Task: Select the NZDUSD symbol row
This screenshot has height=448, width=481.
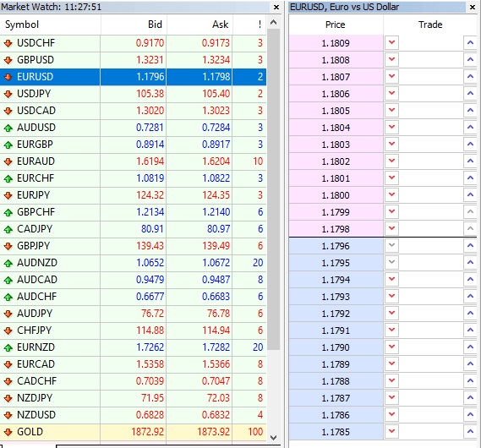Action: point(133,415)
